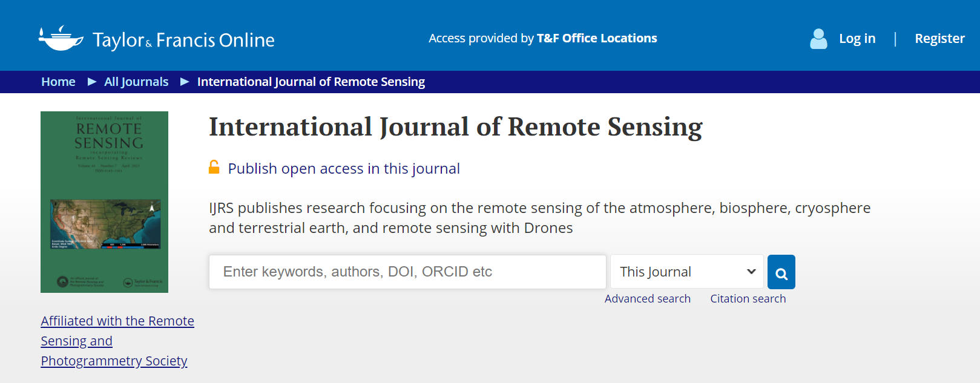
Task: Navigate to the All Journals breadcrumb
Action: click(136, 82)
